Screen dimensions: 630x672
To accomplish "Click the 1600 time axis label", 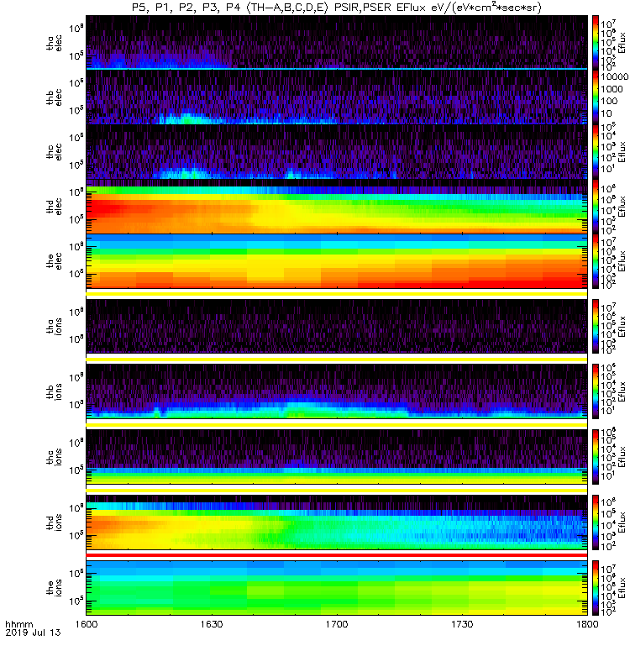I will [87, 624].
